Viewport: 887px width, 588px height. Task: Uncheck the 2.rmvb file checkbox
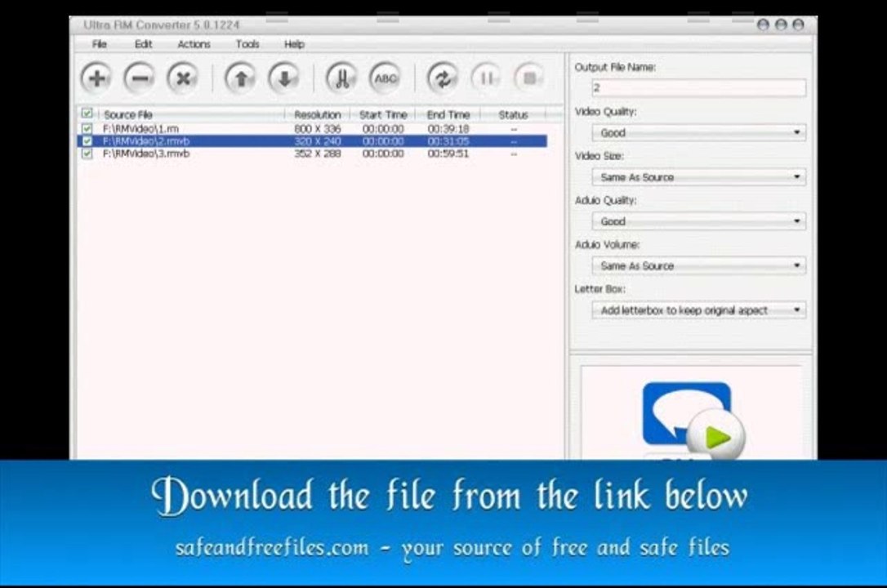[x=87, y=141]
